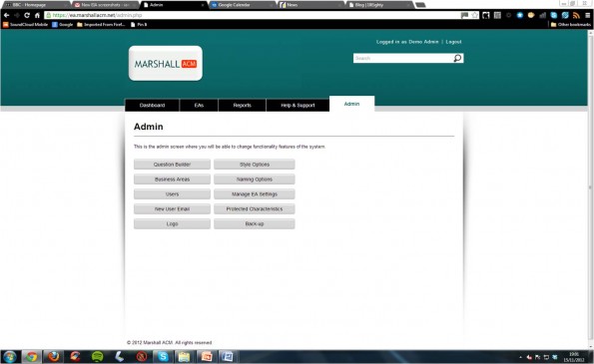Click the Back-up button
Viewport: 594px width, 364px height.
[255, 223]
